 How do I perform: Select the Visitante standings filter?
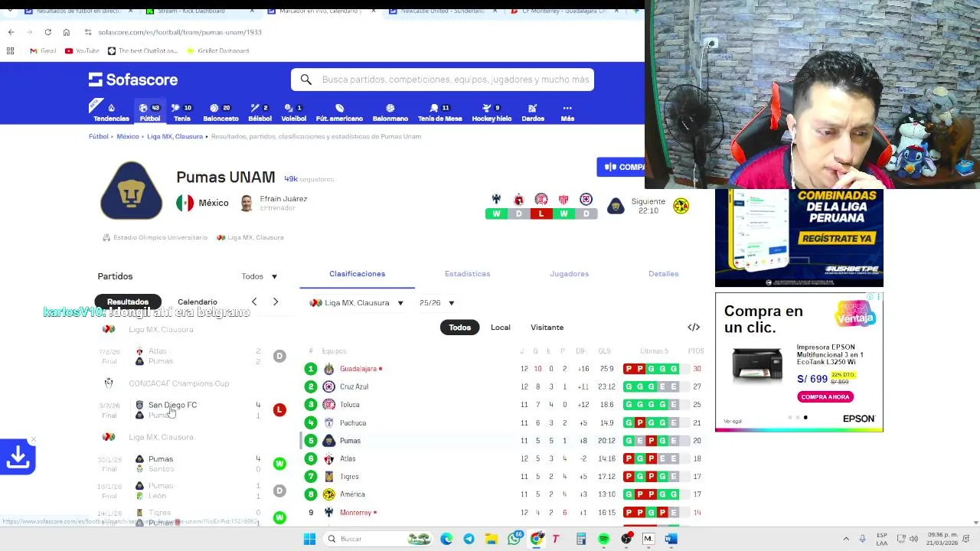pos(547,328)
